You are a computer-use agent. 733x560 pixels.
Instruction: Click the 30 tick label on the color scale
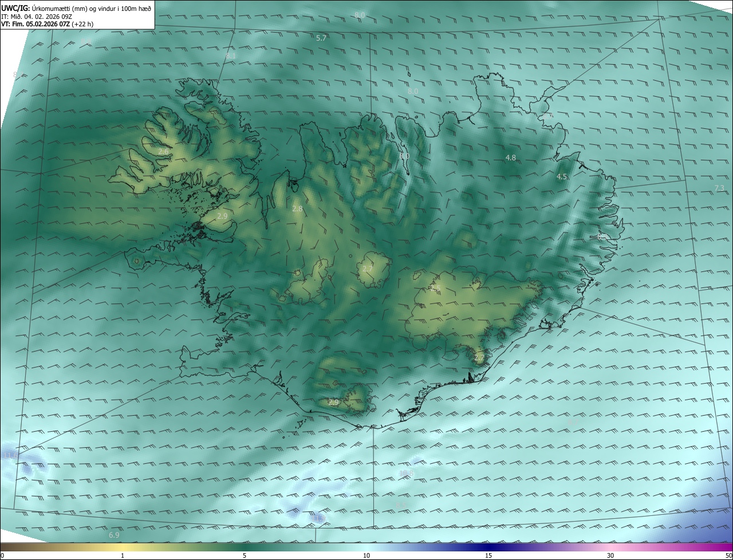[x=610, y=555]
